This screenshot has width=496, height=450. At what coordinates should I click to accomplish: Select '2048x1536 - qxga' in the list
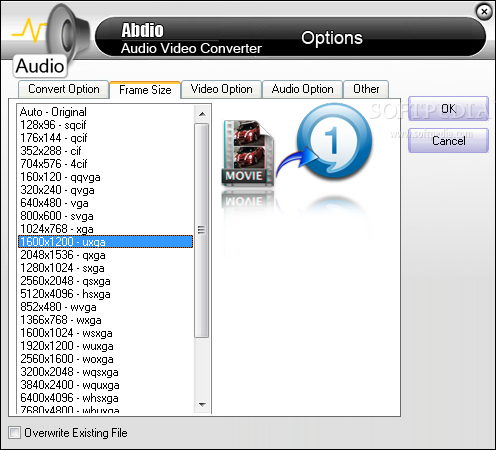pyautogui.click(x=105, y=255)
